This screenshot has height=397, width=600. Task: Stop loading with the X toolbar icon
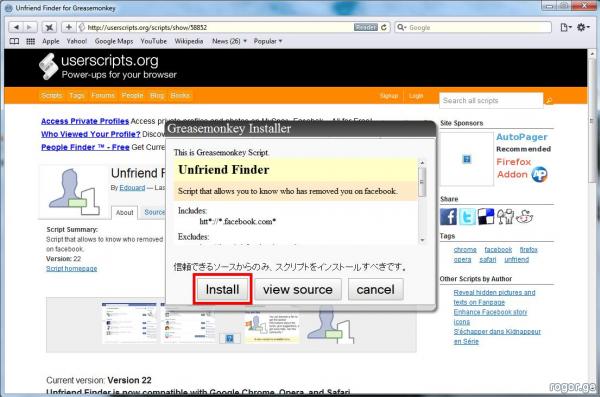49,27
